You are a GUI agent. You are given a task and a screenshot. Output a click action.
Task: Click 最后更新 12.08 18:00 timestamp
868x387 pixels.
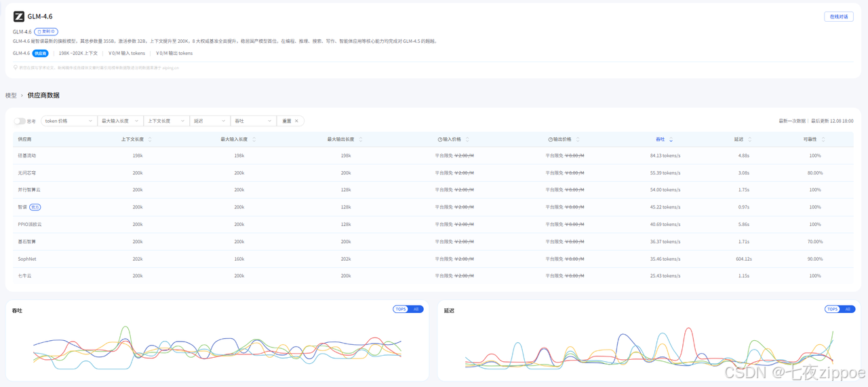click(832, 121)
